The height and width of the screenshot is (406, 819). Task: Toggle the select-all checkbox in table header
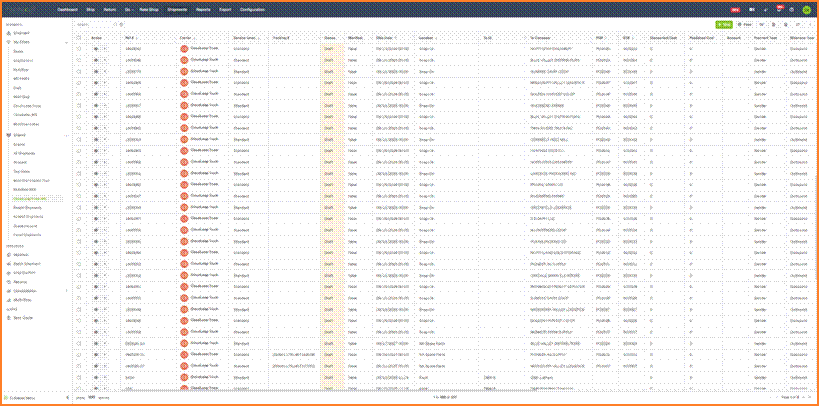coord(79,38)
